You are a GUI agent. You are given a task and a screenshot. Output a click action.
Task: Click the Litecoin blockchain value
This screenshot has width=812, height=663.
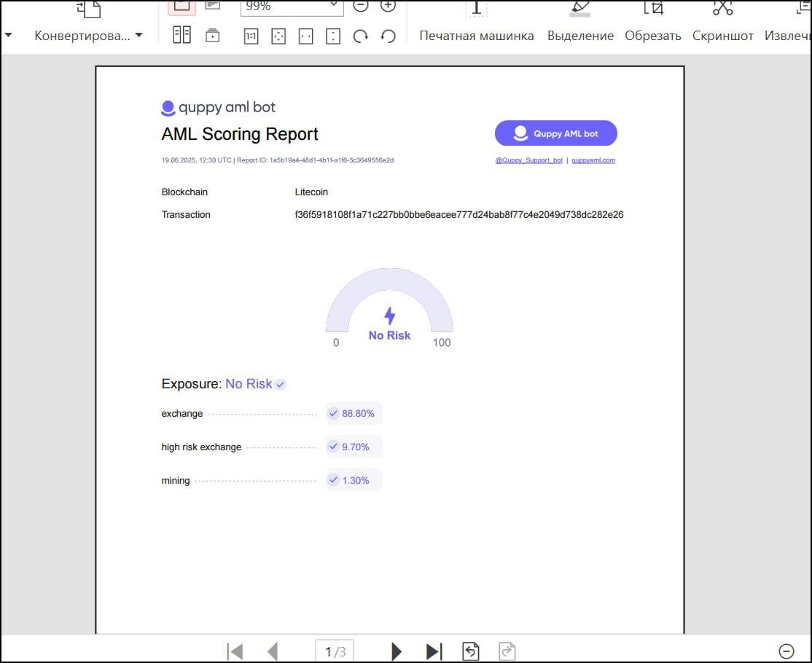click(x=311, y=192)
